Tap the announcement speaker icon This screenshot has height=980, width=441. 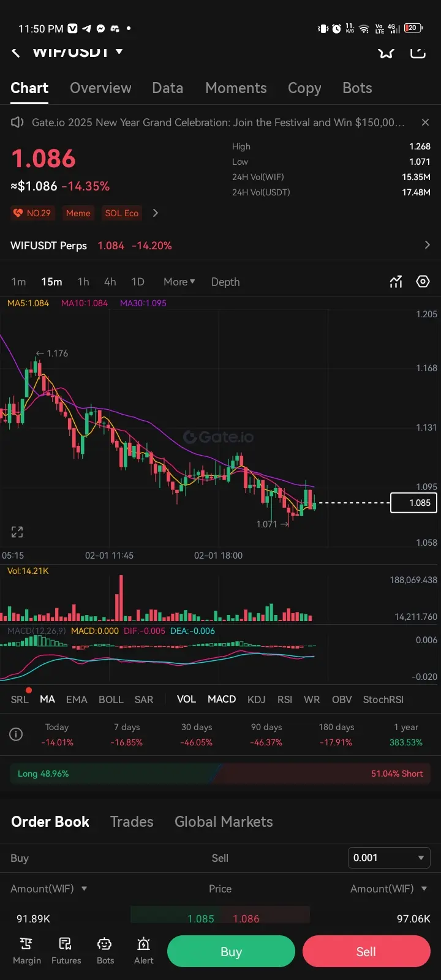17,123
